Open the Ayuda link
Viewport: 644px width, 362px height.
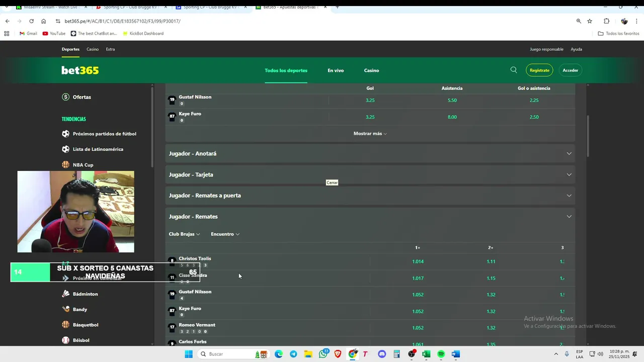pos(576,49)
